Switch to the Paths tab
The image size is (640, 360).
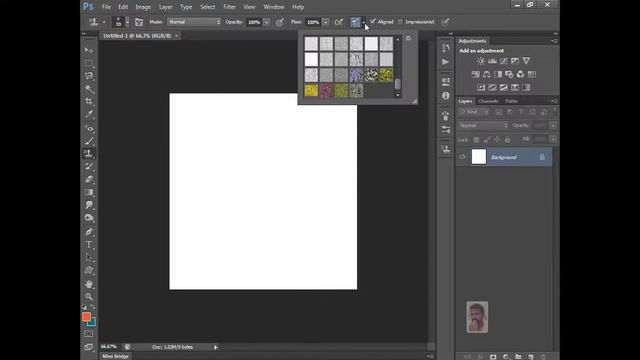pos(511,101)
